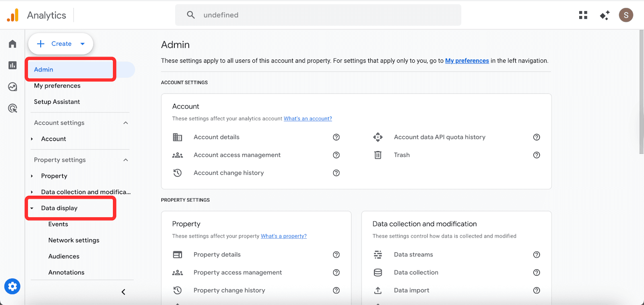The width and height of the screenshot is (644, 305).
Task: Open the Advertising icon in left rail
Action: pyautogui.click(x=12, y=108)
